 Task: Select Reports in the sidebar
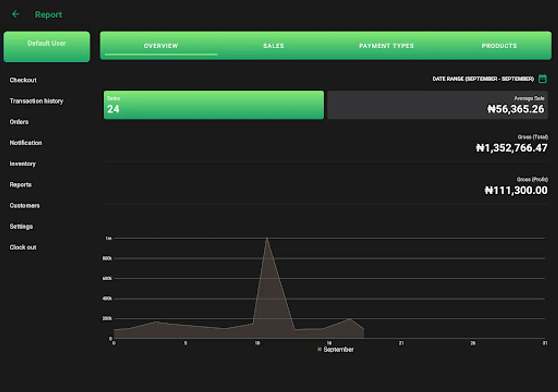20,185
